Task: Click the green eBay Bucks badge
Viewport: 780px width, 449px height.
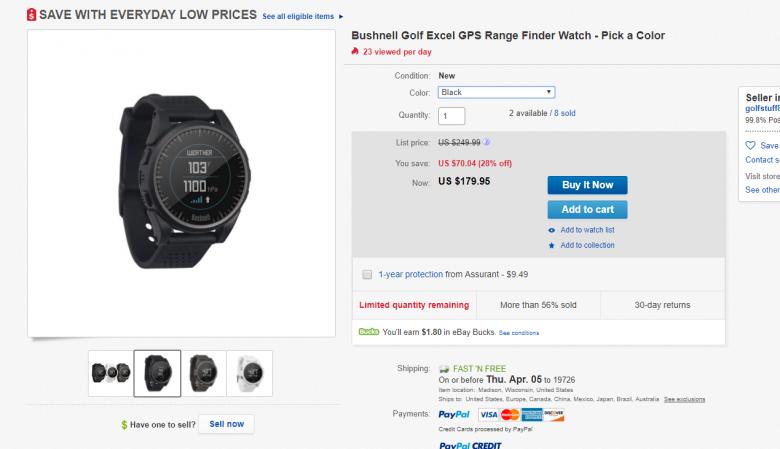Action: (x=368, y=332)
